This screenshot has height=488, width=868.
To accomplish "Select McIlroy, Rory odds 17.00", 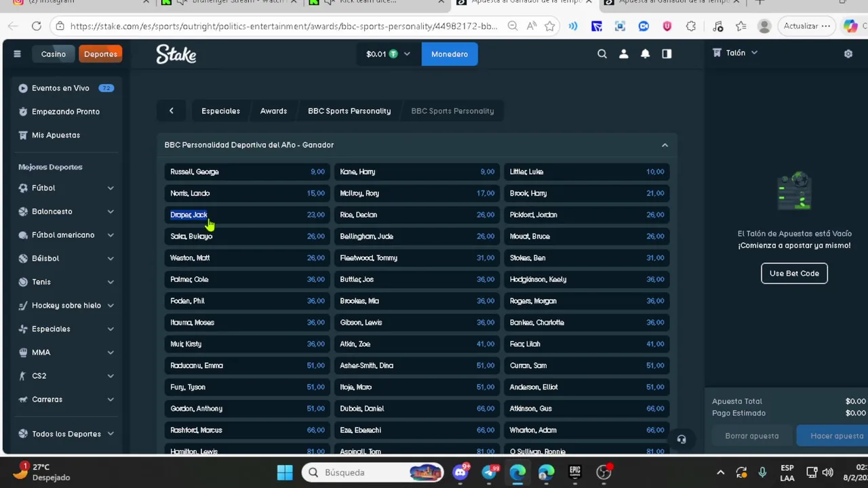I will [417, 193].
